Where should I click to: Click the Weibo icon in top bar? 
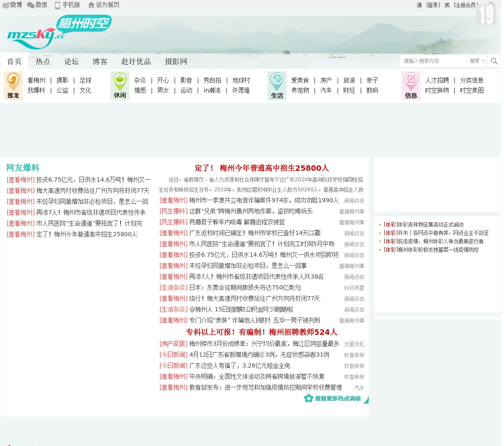6,5
